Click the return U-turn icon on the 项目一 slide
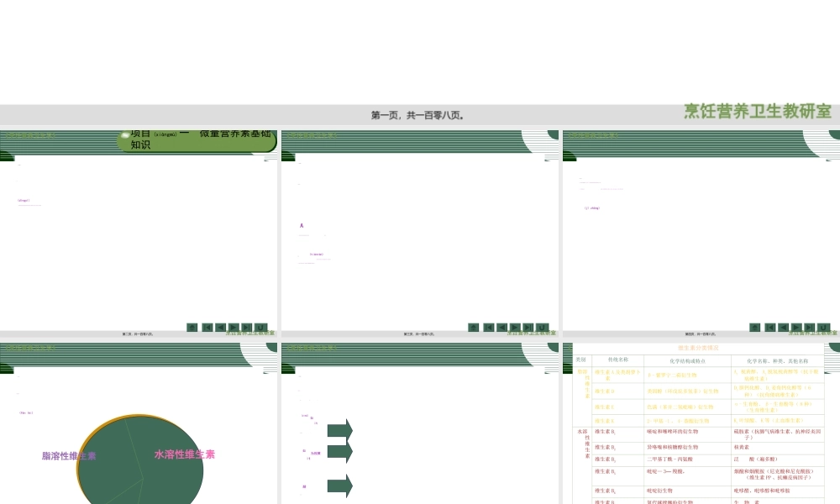Screen dimensions: 840x504 (x=261, y=328)
